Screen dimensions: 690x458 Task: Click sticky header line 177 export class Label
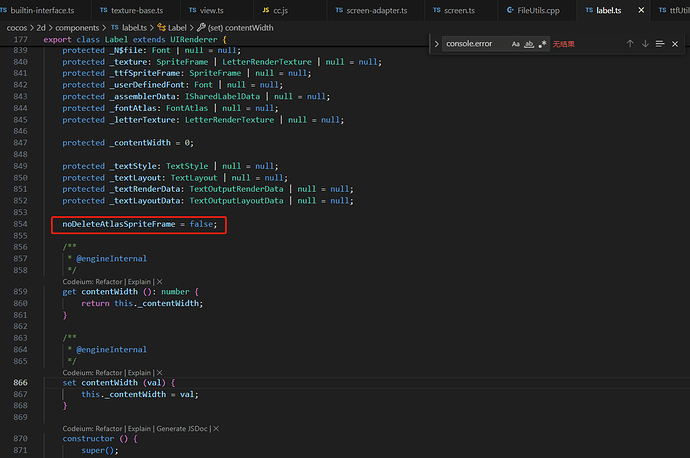(x=135, y=40)
